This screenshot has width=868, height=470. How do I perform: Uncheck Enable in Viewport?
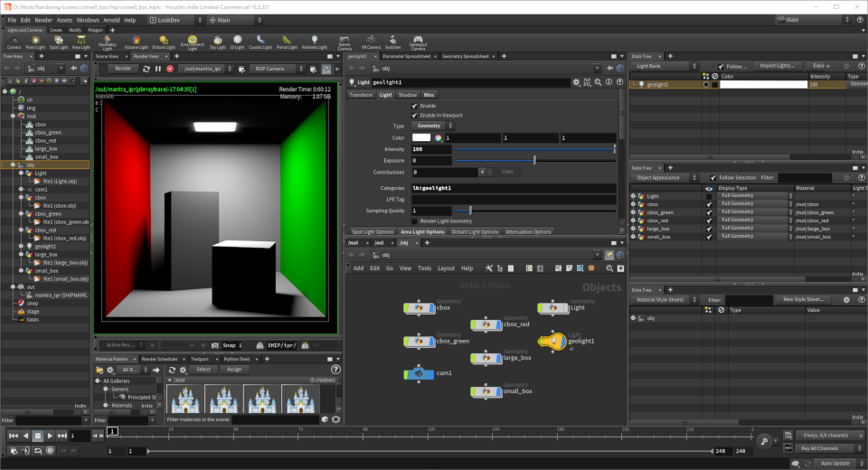pos(415,115)
